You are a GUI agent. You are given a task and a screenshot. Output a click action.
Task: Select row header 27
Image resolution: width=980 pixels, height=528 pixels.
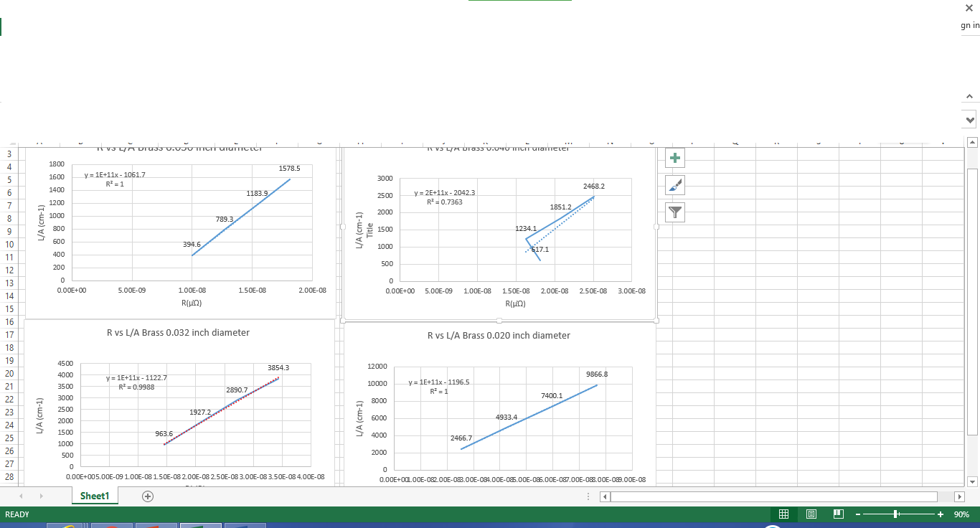(9, 464)
